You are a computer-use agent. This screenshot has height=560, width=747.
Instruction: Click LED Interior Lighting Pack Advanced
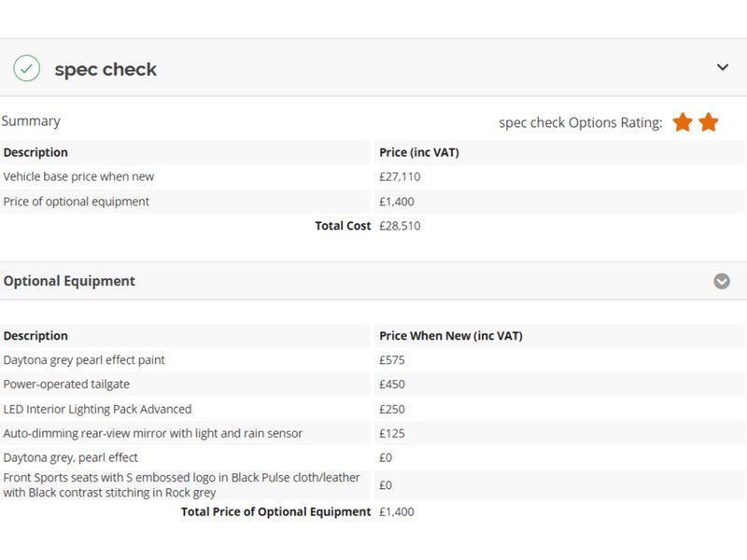coord(97,409)
